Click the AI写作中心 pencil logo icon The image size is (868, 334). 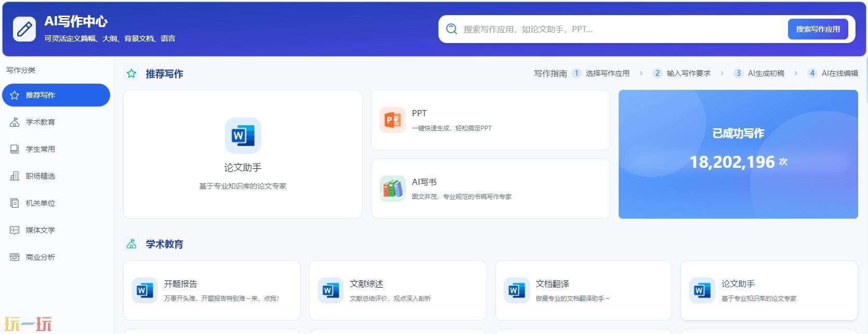coord(24,29)
